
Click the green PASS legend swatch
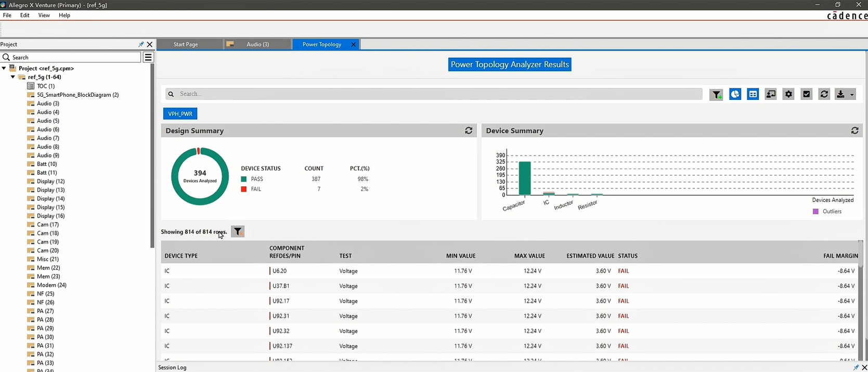(x=243, y=179)
